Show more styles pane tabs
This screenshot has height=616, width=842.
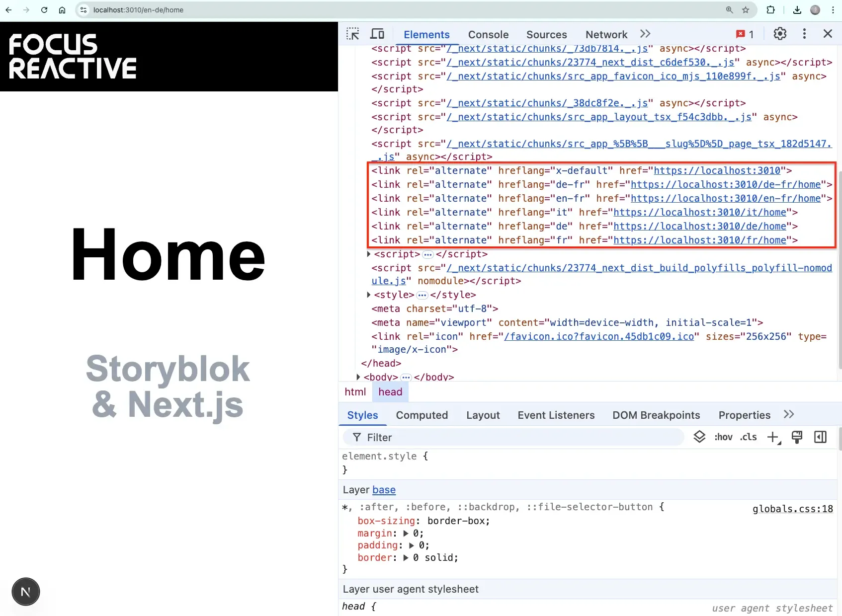point(789,414)
